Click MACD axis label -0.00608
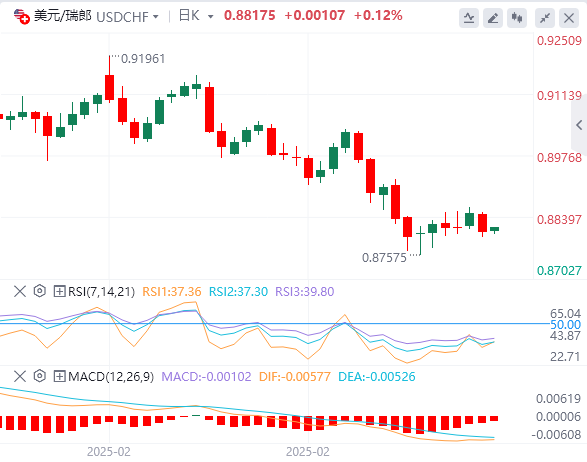Viewport: 587px width, 462px height. click(556, 435)
